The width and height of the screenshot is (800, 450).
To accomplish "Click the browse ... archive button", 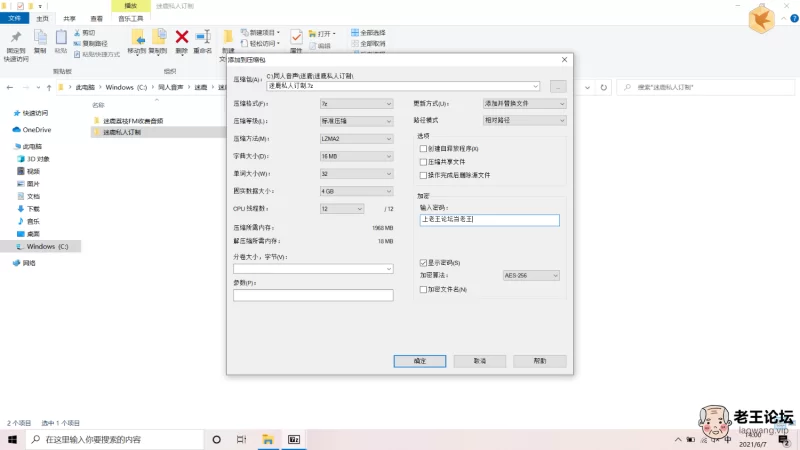I will click(x=558, y=87).
